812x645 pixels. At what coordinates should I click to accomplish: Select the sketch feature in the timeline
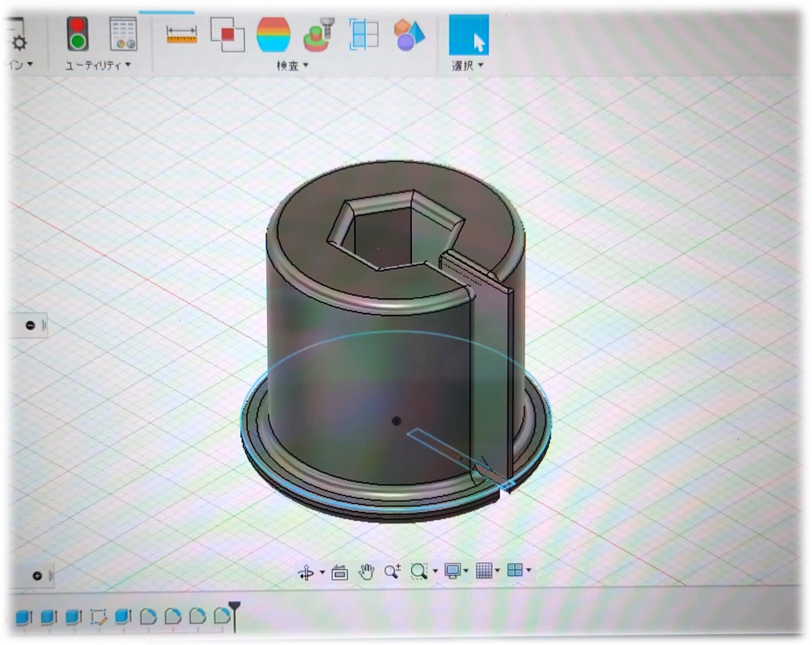click(x=99, y=617)
